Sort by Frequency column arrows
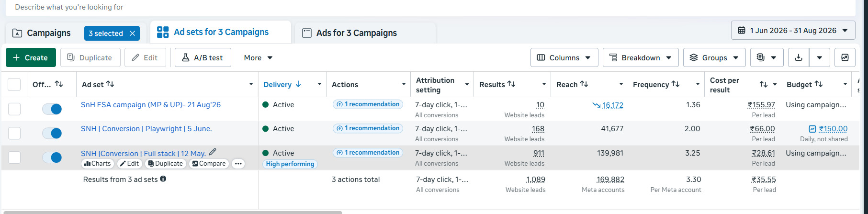This screenshot has width=868, height=214. click(676, 84)
